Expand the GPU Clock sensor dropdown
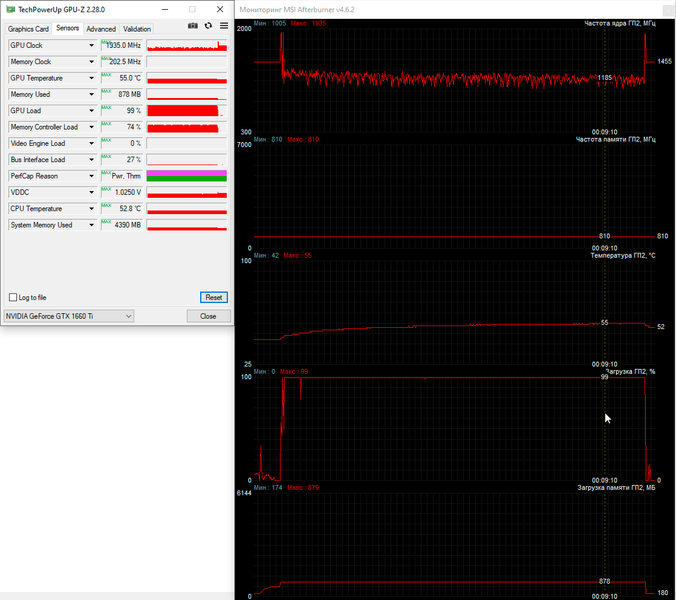This screenshot has width=676, height=600. (x=91, y=45)
